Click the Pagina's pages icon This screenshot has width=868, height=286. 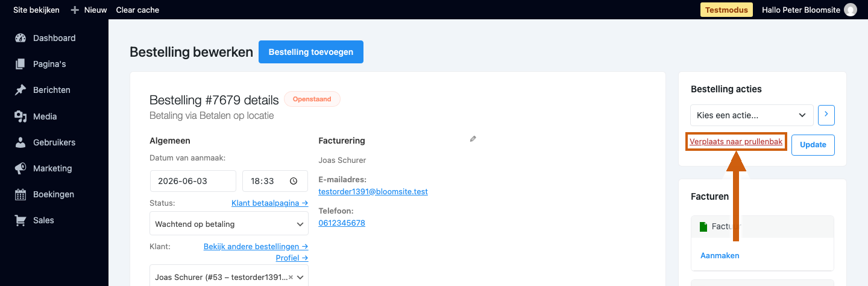pos(20,64)
